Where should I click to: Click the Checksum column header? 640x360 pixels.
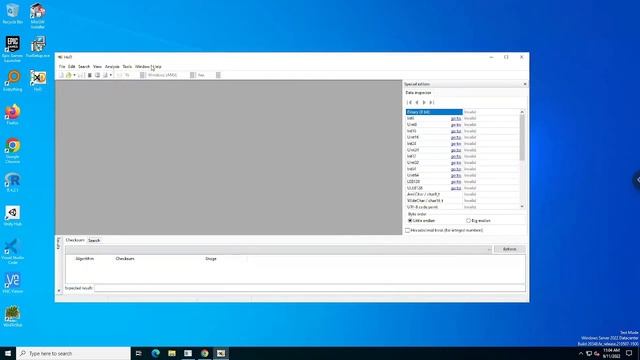(125, 259)
